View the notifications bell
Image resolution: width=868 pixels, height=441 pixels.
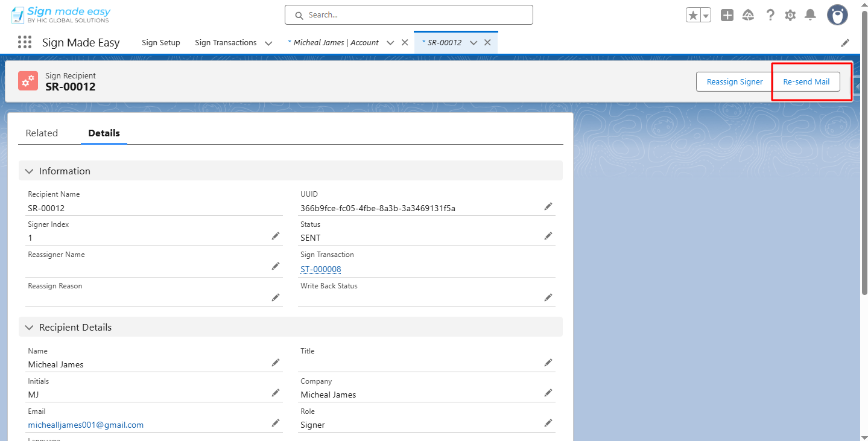coord(810,15)
